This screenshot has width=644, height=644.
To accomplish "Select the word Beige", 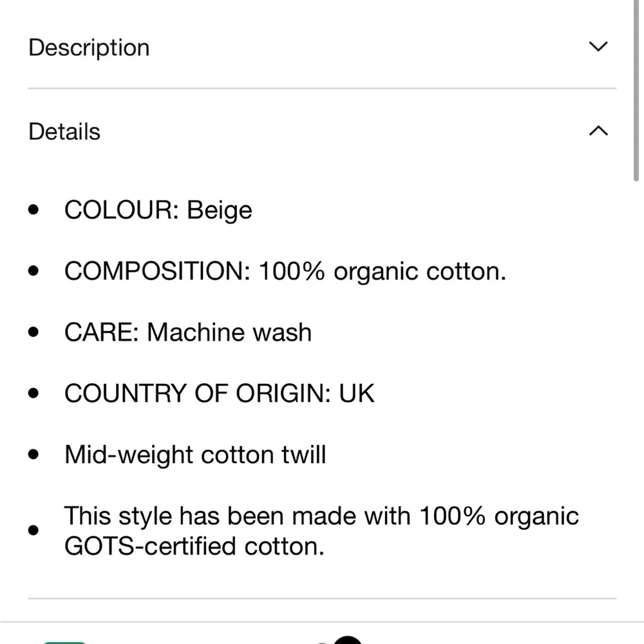I will [x=220, y=211].
